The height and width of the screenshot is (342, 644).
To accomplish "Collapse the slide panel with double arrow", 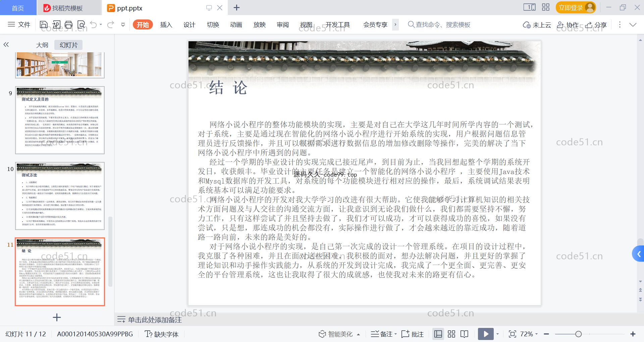I will pyautogui.click(x=6, y=45).
